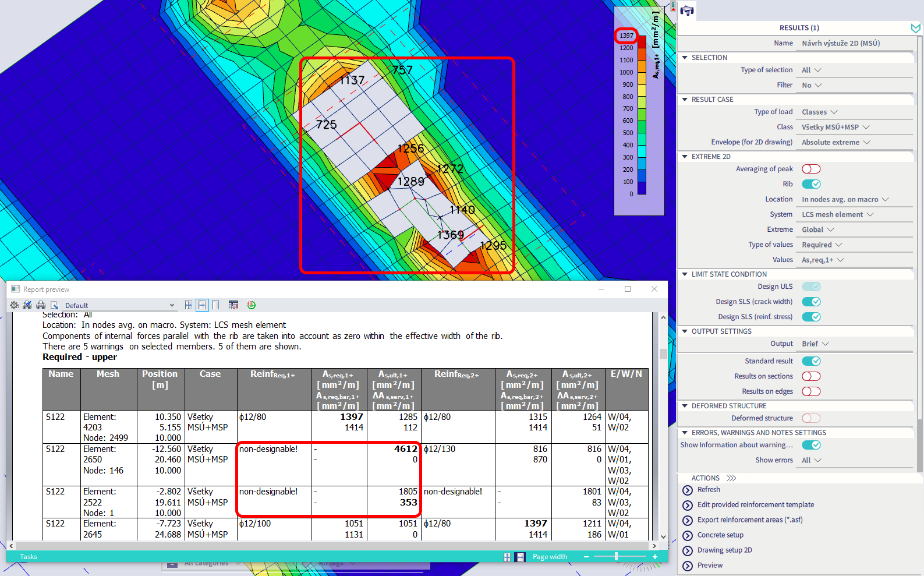The width and height of the screenshot is (924, 576).
Task: Click Export reinforcement areas (*.asf)
Action: coord(750,520)
